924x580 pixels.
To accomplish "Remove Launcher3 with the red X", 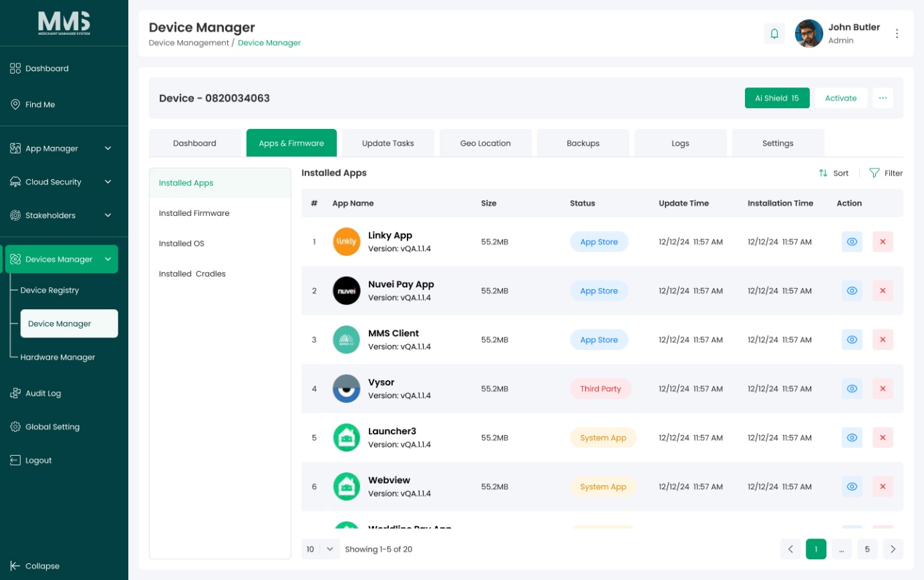I will 883,438.
